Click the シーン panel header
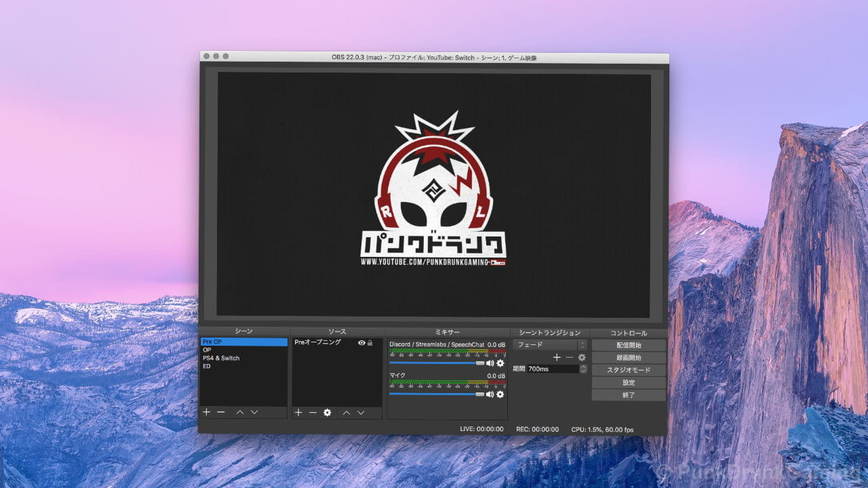This screenshot has height=488, width=868. 243,332
